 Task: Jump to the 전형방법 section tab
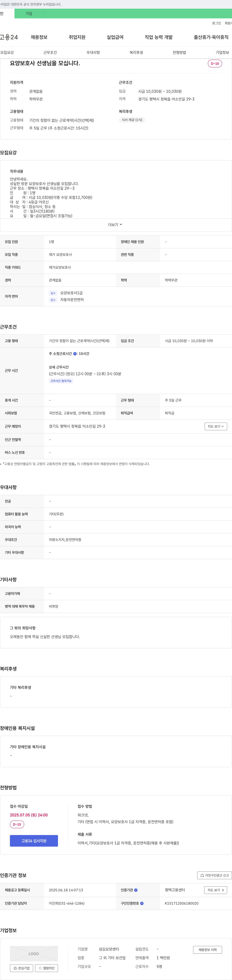[179, 52]
